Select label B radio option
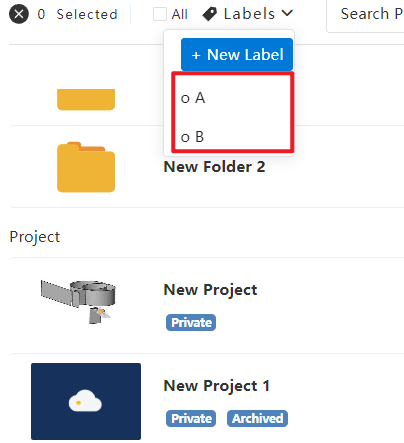The width and height of the screenshot is (404, 443). (192, 137)
